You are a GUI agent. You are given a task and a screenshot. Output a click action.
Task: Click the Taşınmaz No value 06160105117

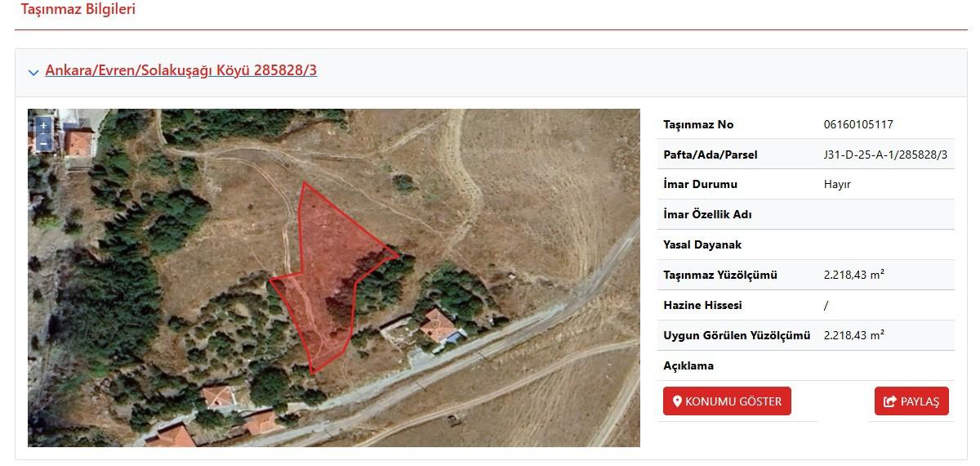tap(858, 124)
